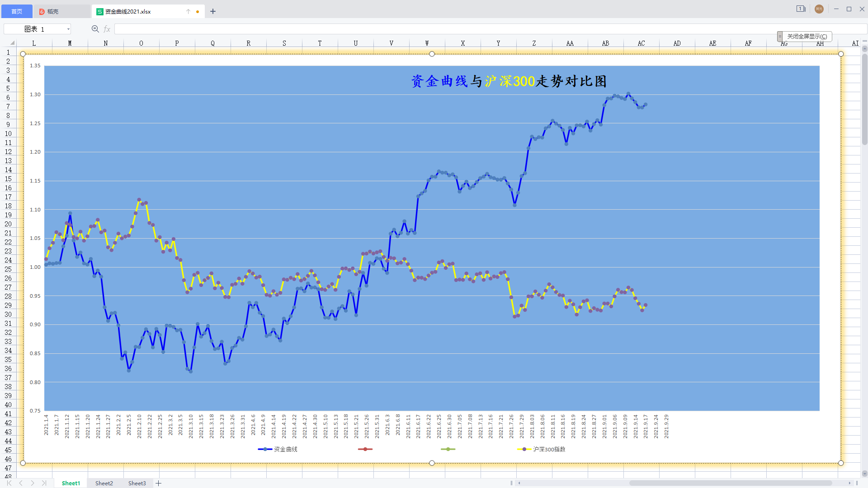This screenshot has width=868, height=488.
Task: Open the user avatar profile
Action: coord(819,9)
